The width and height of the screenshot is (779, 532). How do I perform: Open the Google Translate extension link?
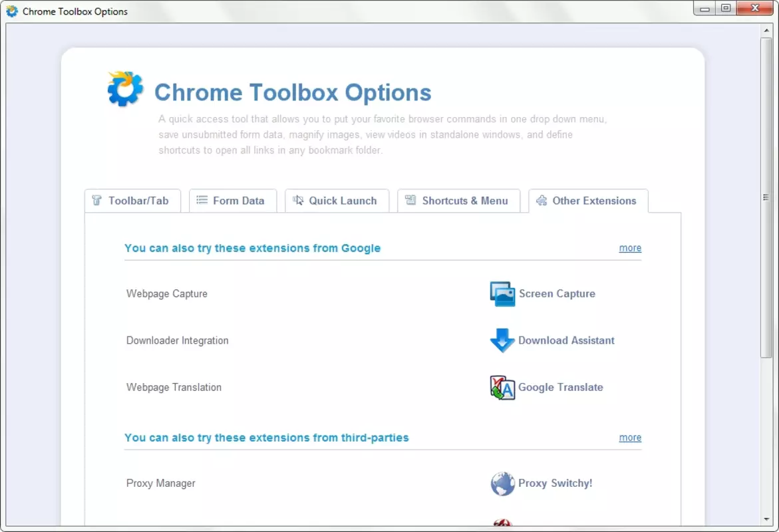coord(560,387)
